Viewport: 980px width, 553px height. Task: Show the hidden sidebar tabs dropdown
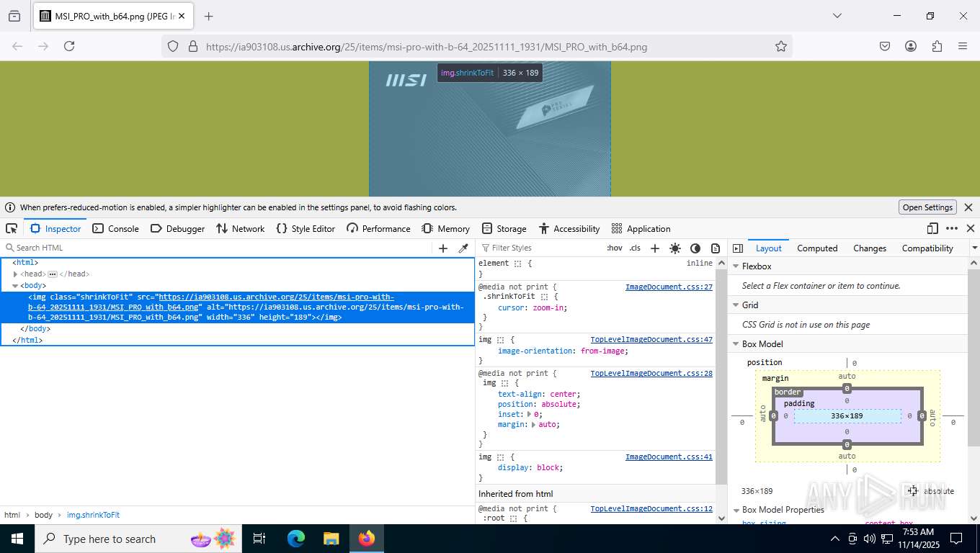click(x=974, y=248)
